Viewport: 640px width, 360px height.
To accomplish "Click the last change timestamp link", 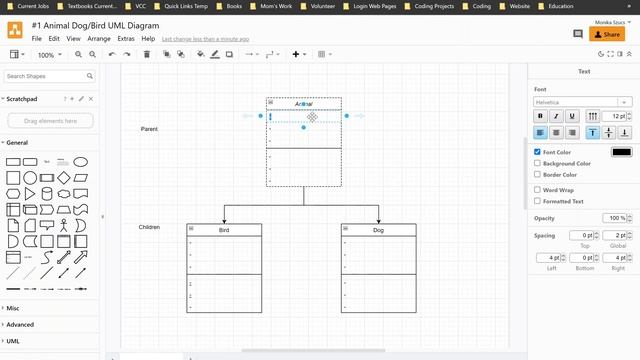I will pyautogui.click(x=205, y=39).
